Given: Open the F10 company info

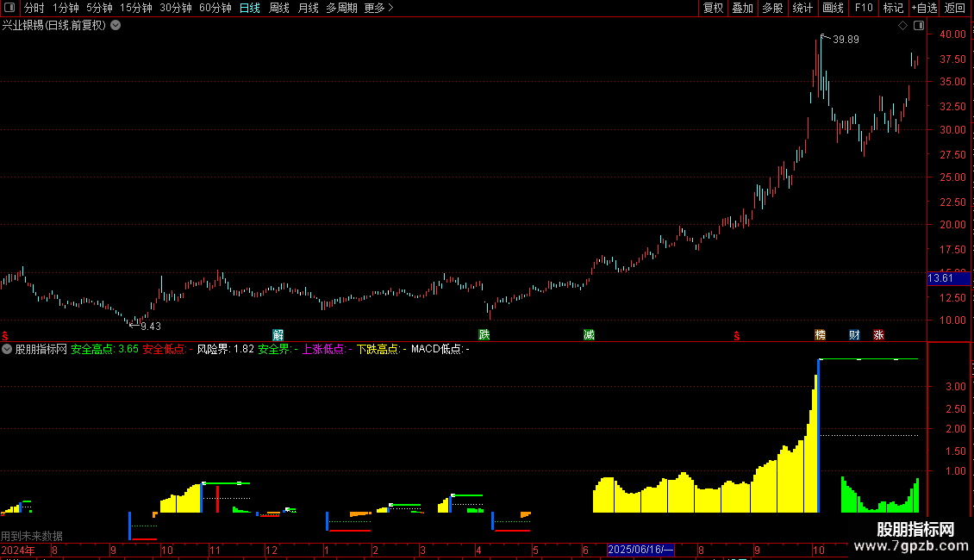Looking at the screenshot, I should click(x=864, y=8).
